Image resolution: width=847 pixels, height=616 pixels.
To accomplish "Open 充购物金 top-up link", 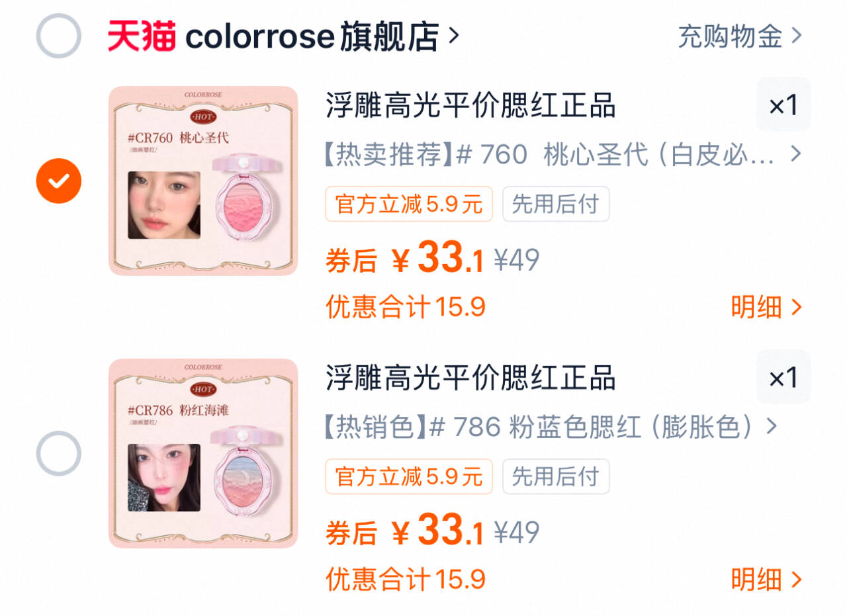I will (x=730, y=36).
